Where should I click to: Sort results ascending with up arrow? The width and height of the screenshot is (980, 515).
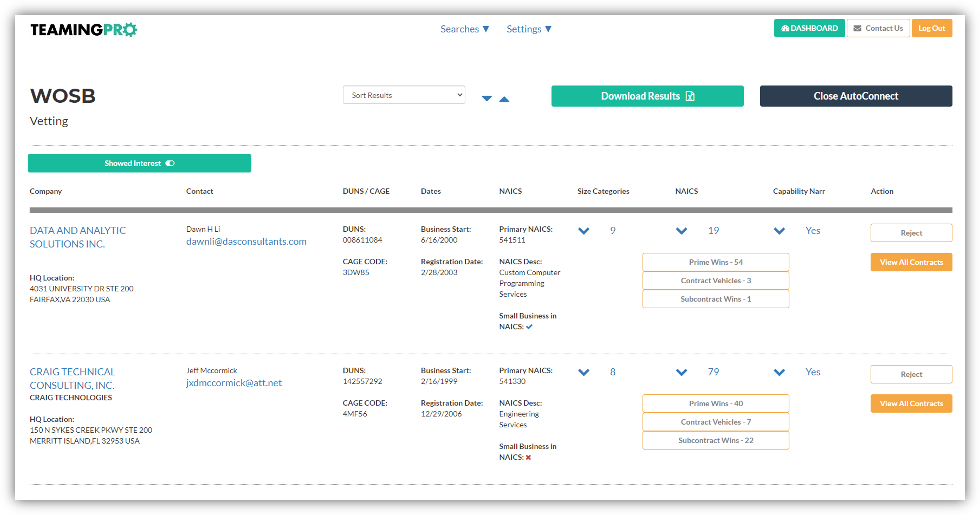pyautogui.click(x=504, y=99)
